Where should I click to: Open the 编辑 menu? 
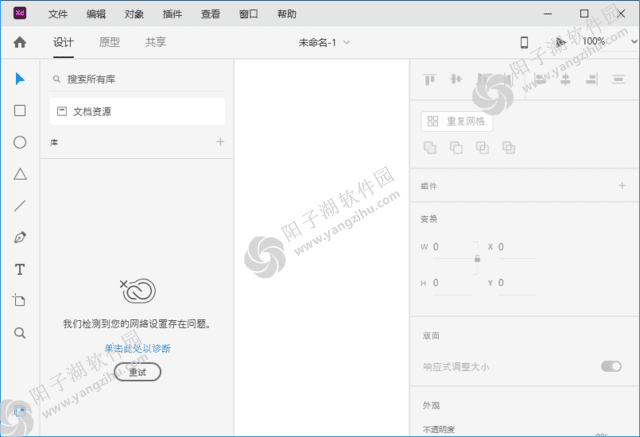(96, 14)
